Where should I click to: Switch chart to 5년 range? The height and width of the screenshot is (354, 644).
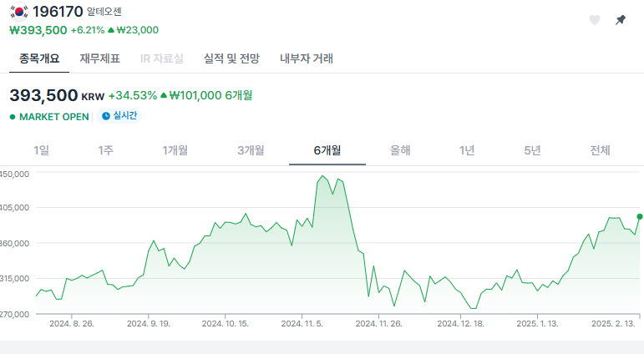pyautogui.click(x=532, y=150)
